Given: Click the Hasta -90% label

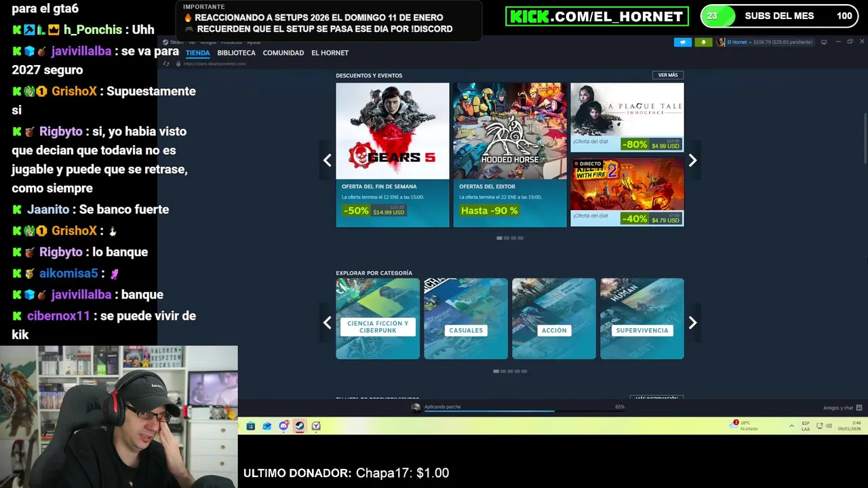Looking at the screenshot, I should pyautogui.click(x=489, y=211).
